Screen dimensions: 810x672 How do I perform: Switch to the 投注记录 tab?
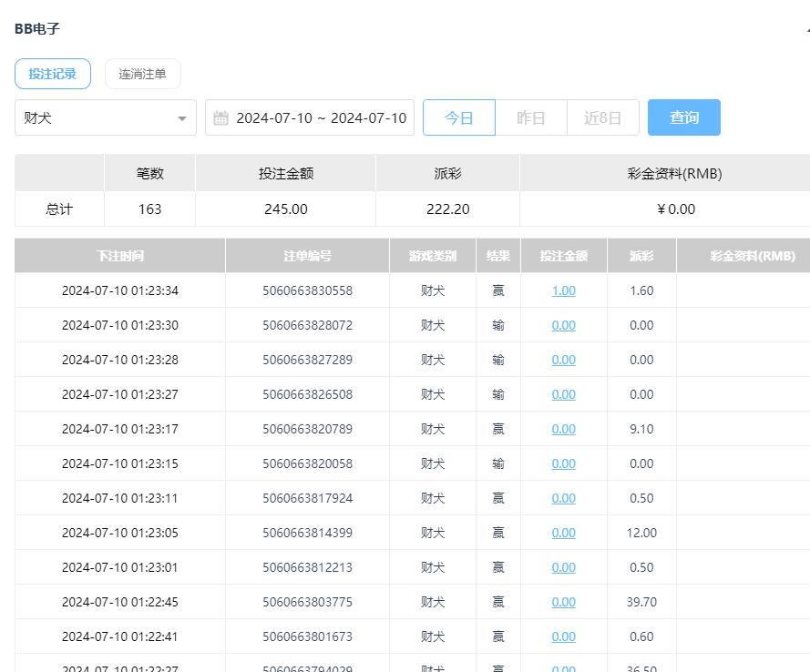pos(53,74)
